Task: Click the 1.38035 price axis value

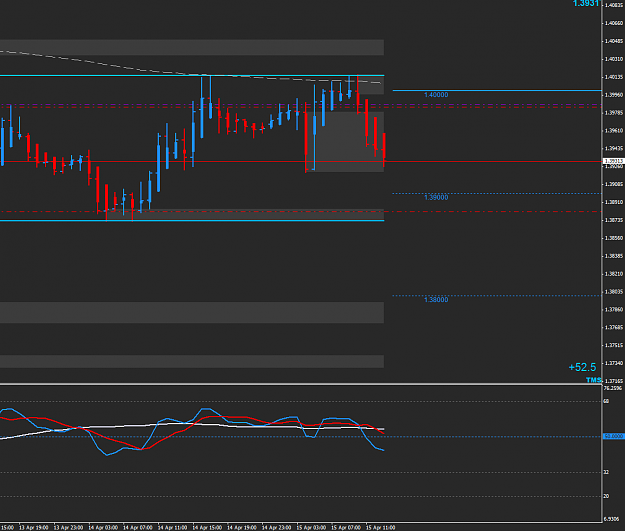Action: click(614, 292)
